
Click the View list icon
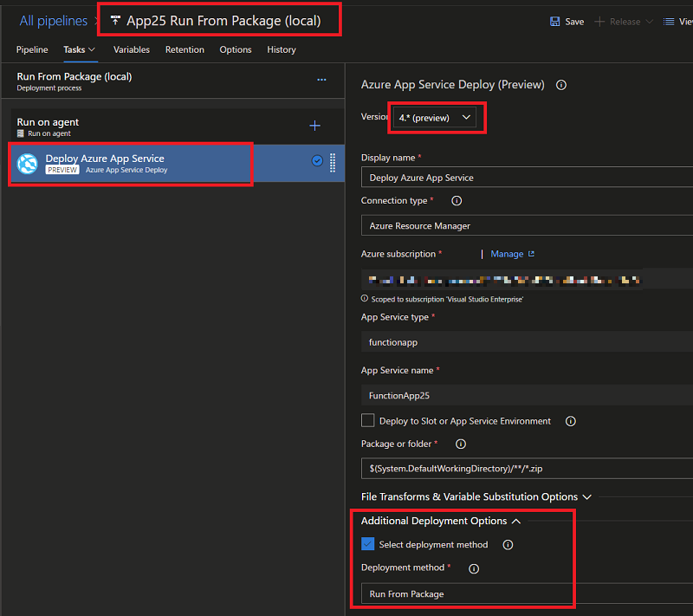point(669,22)
